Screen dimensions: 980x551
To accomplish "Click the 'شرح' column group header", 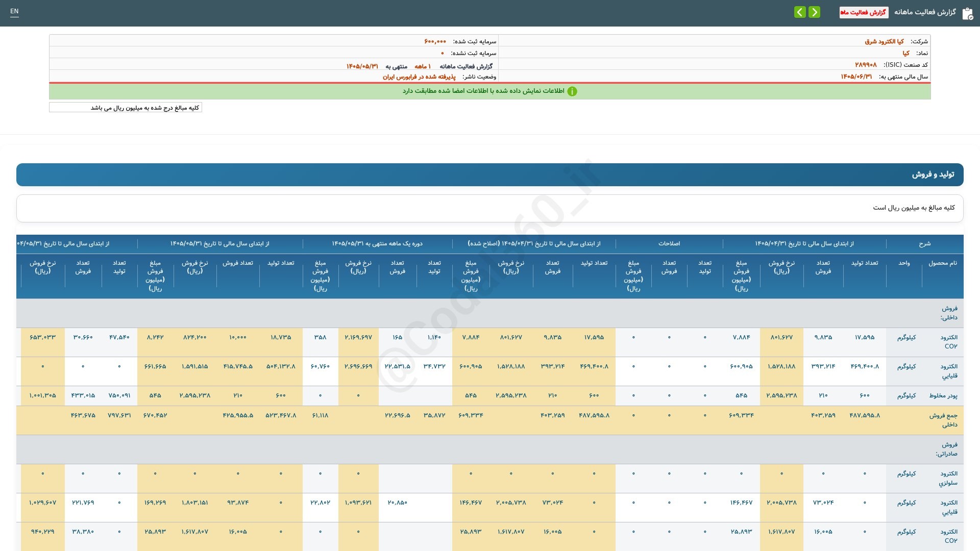I will pos(925,244).
